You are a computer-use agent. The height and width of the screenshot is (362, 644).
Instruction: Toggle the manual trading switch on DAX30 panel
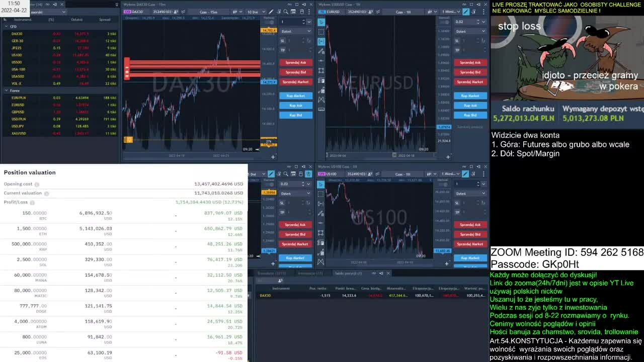(271, 22)
